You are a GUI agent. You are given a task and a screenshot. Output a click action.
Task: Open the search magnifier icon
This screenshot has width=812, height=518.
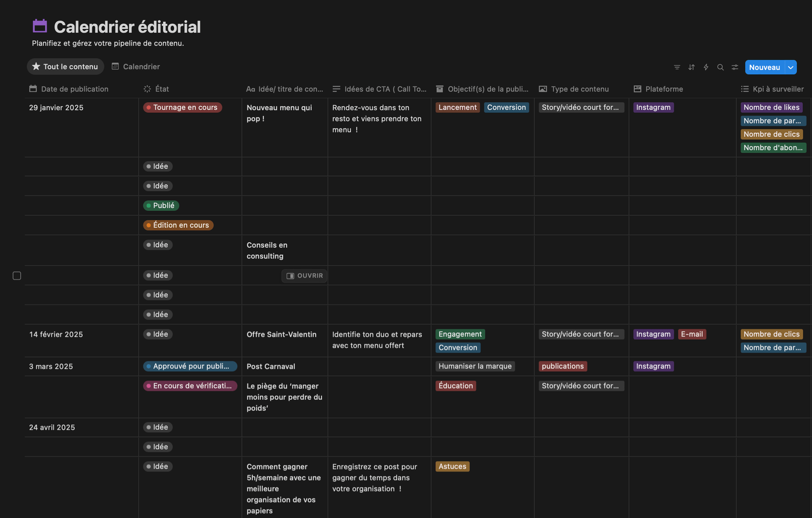(x=721, y=67)
